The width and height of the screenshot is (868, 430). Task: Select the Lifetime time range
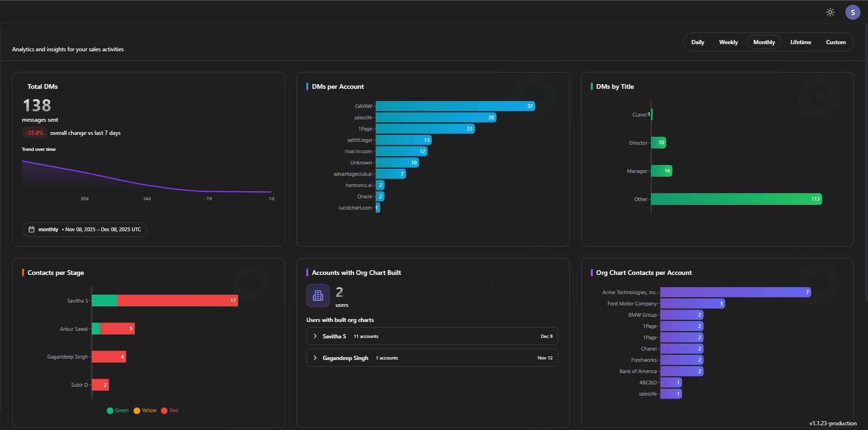pos(800,42)
